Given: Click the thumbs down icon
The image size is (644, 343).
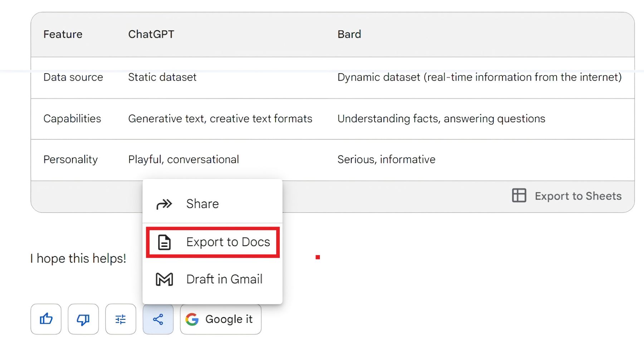Looking at the screenshot, I should [83, 319].
